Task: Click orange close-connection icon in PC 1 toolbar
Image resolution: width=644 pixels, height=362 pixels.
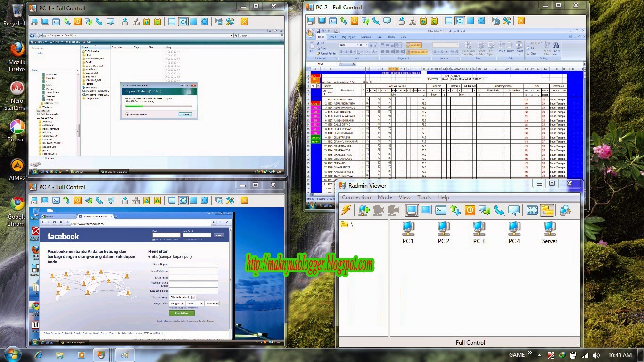Action: point(244,22)
